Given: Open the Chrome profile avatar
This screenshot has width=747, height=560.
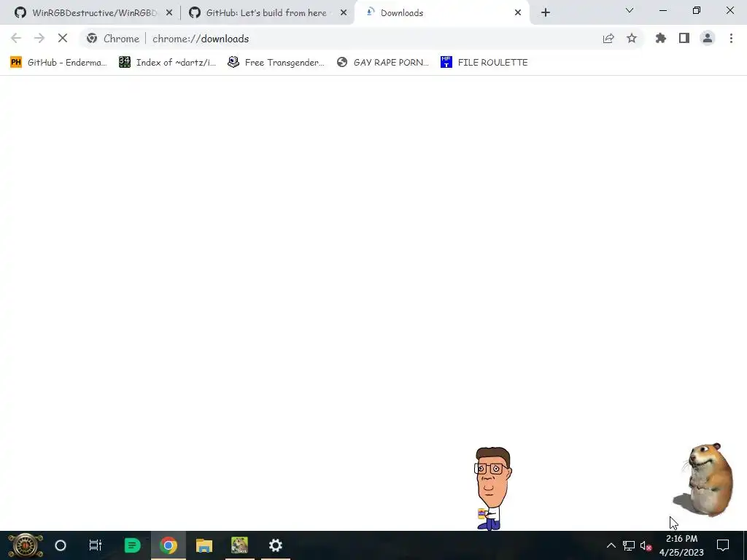Looking at the screenshot, I should click(708, 39).
